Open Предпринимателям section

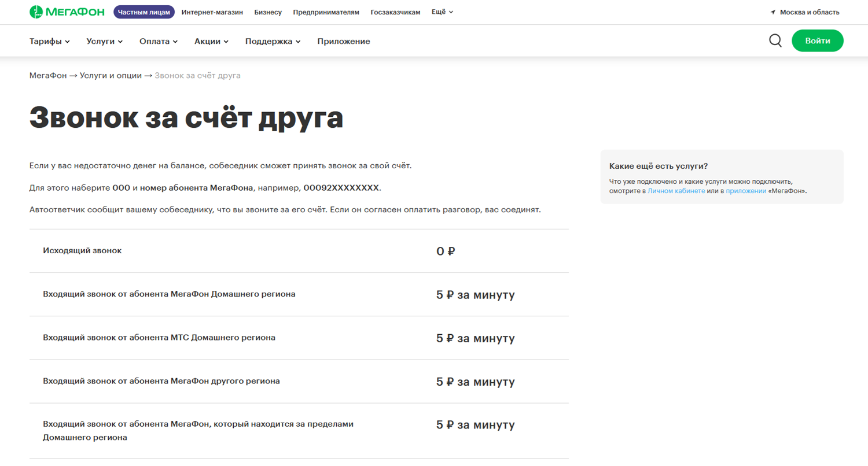[326, 12]
